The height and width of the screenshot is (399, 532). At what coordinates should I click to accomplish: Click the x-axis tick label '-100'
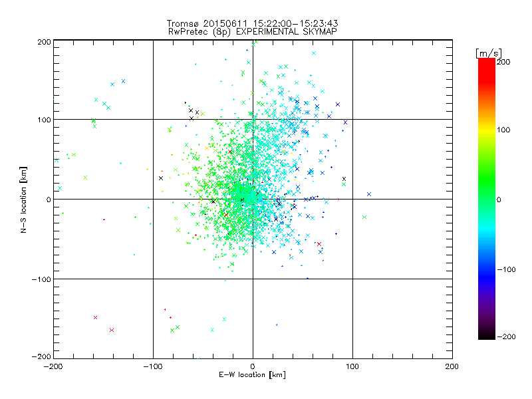[153, 367]
